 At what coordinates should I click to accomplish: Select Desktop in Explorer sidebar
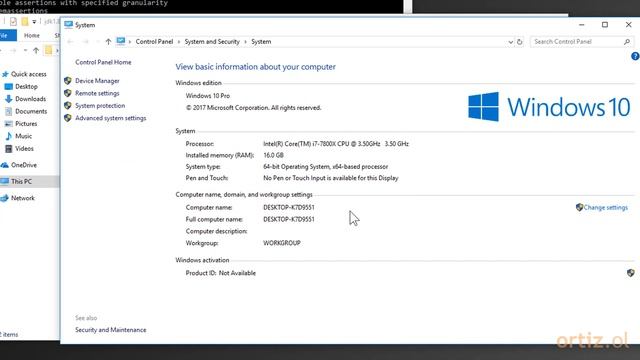(26, 87)
